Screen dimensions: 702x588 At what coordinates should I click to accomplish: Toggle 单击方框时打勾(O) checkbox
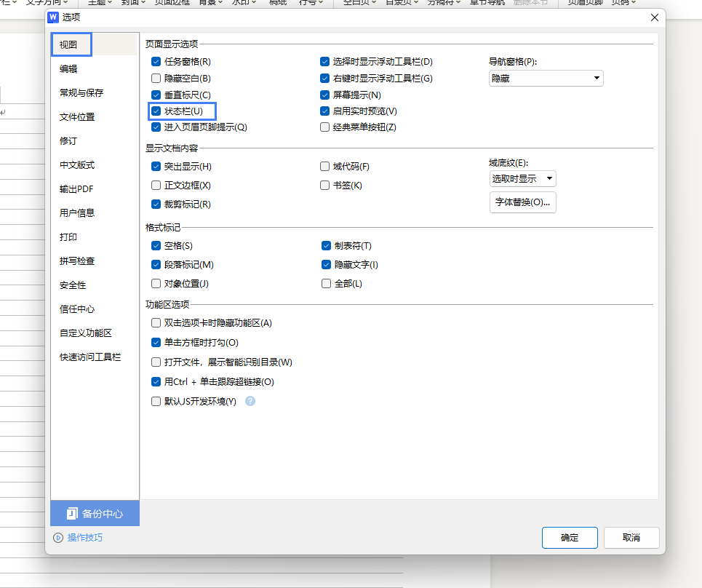coord(156,343)
